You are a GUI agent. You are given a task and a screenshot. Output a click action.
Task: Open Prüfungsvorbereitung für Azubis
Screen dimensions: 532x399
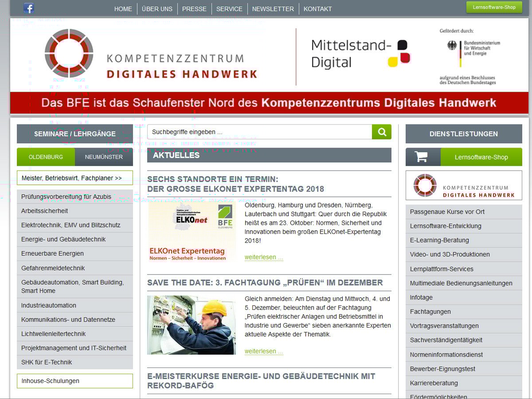pyautogui.click(x=75, y=197)
